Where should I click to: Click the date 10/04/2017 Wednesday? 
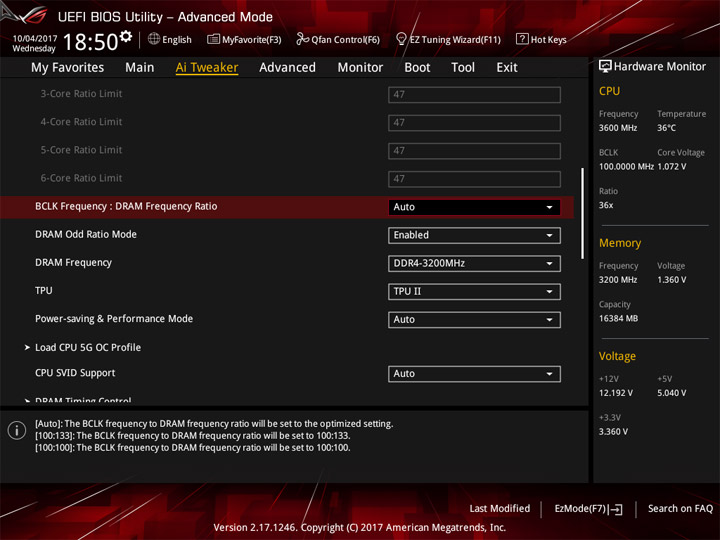(x=34, y=43)
